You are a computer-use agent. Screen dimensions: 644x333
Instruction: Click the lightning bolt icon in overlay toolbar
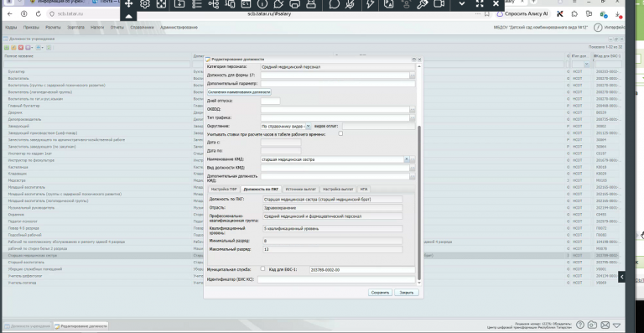[371, 4]
